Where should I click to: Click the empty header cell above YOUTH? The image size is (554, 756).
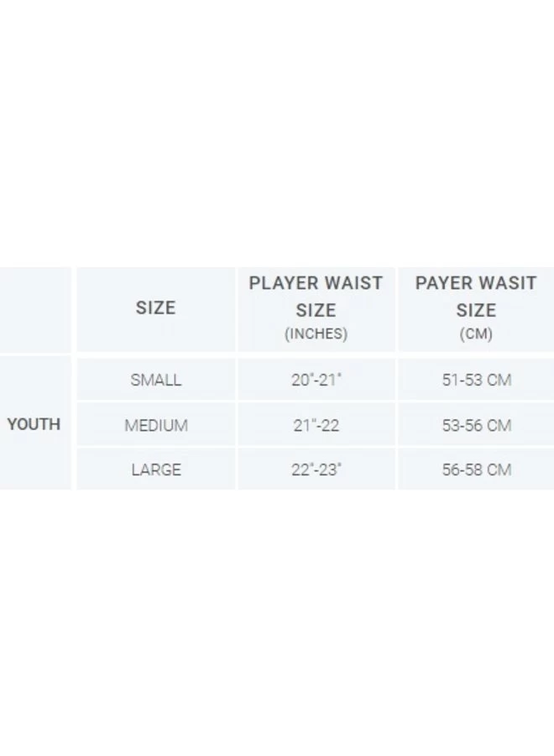click(34, 309)
